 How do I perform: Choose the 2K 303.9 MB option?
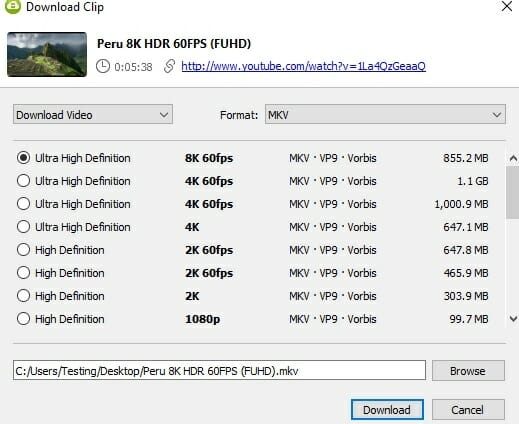[x=23, y=296]
